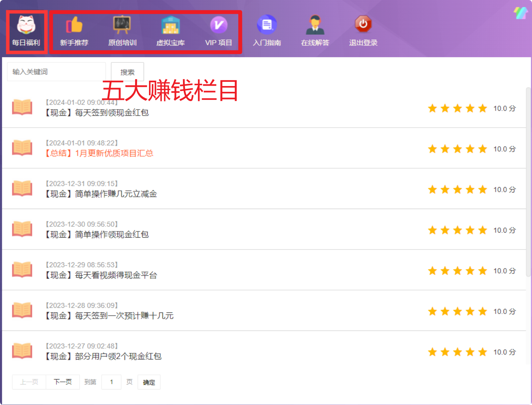The height and width of the screenshot is (405, 532).
Task: Click the disabled 上一页 button
Action: [x=29, y=382]
